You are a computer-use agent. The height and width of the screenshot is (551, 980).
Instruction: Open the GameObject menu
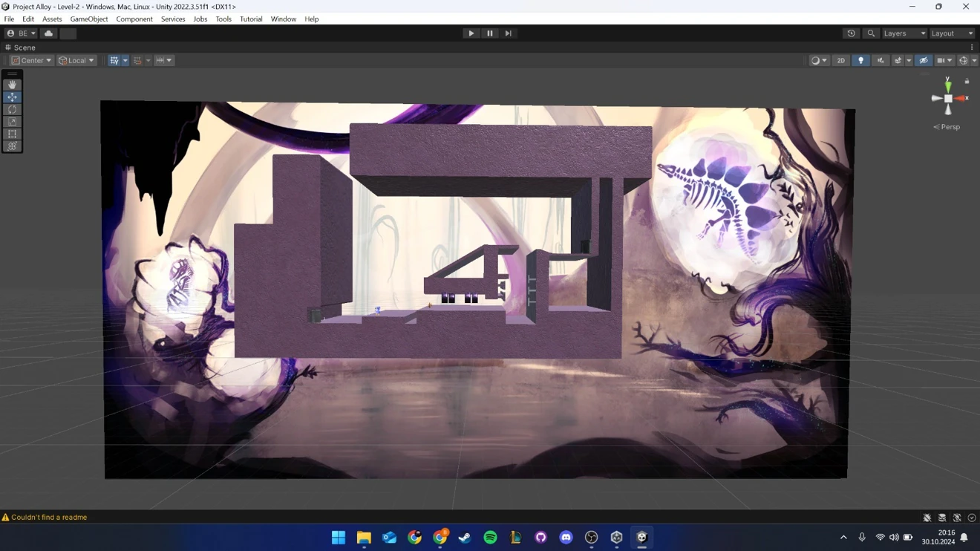click(x=88, y=19)
